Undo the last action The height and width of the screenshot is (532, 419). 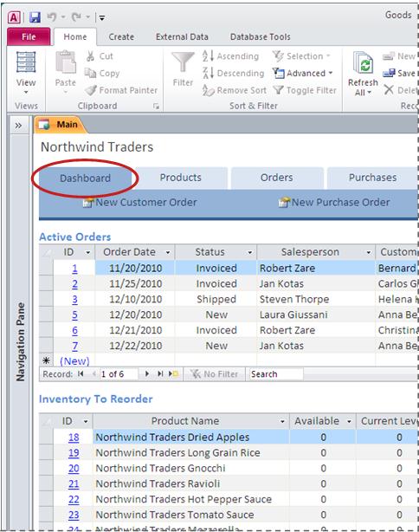click(52, 16)
